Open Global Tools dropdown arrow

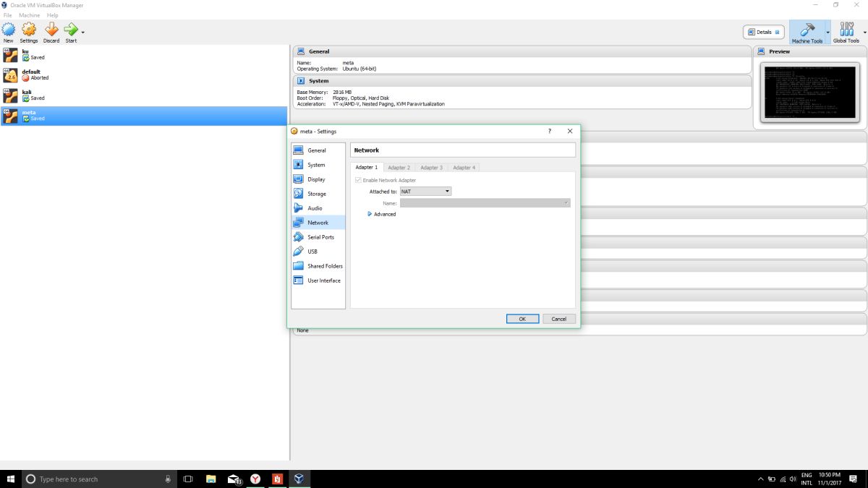tap(864, 32)
